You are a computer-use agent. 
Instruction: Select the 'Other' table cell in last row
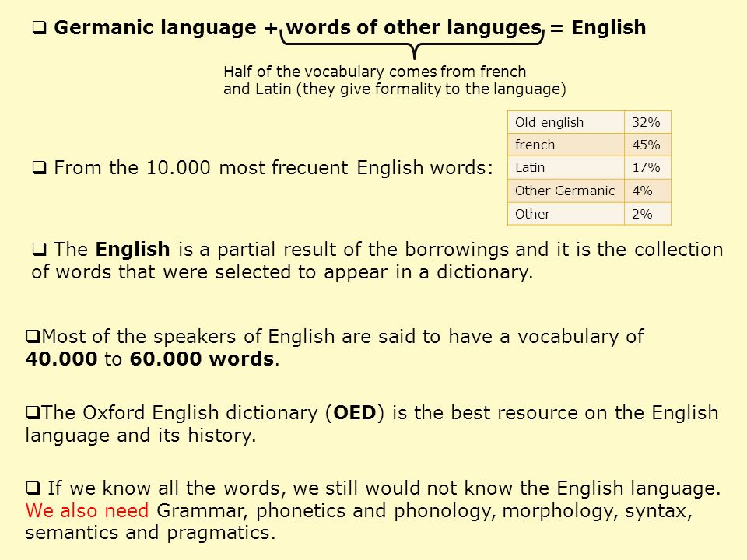(566, 214)
